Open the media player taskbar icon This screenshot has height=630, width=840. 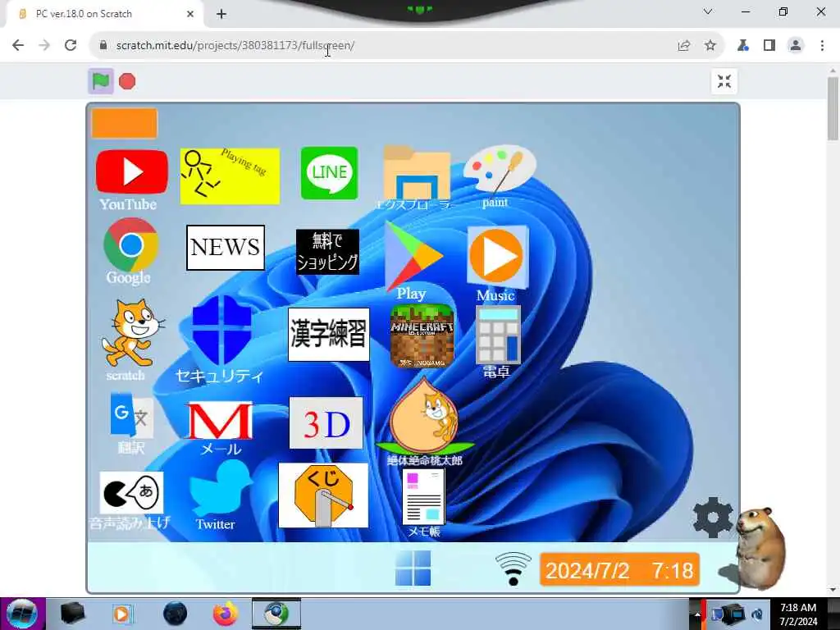tap(121, 614)
